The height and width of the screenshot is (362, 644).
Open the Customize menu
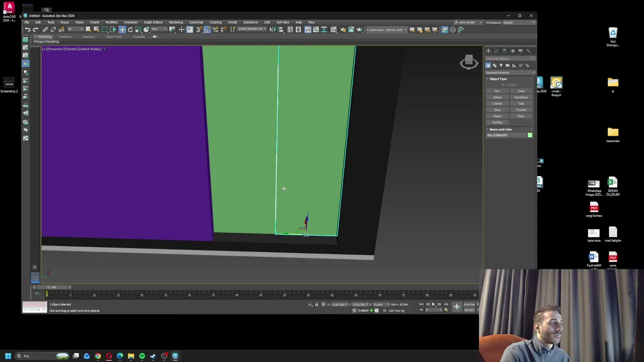click(196, 22)
